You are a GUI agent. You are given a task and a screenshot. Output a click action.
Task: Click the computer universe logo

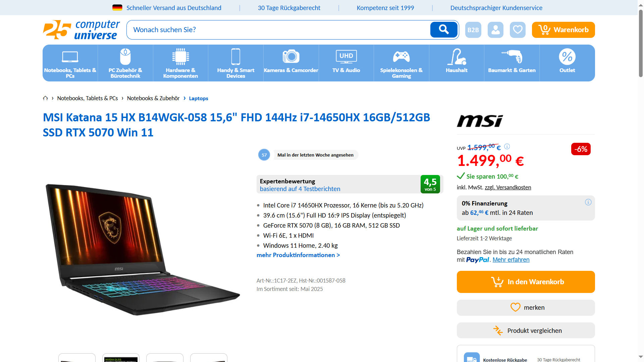pyautogui.click(x=81, y=30)
